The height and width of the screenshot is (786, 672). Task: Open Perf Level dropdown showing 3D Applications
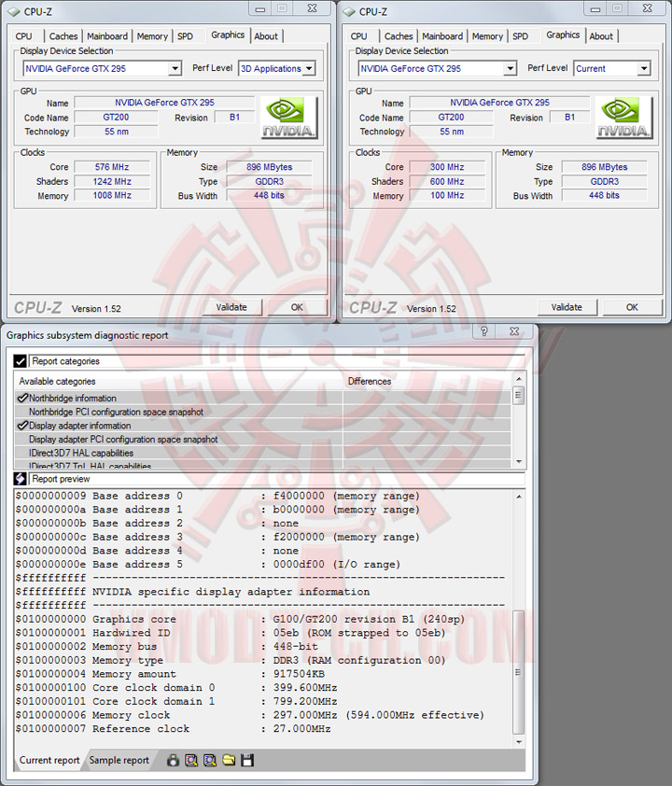point(309,68)
